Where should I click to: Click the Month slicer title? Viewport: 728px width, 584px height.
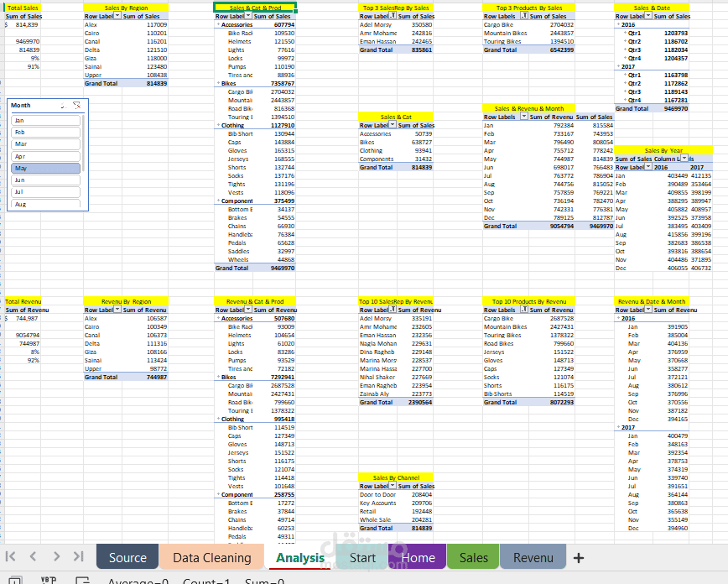point(21,105)
